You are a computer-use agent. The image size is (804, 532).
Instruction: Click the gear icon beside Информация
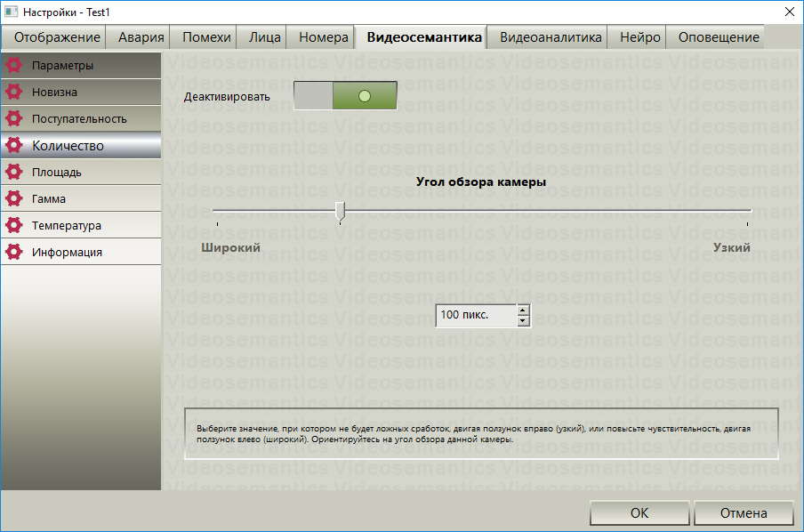tap(14, 252)
